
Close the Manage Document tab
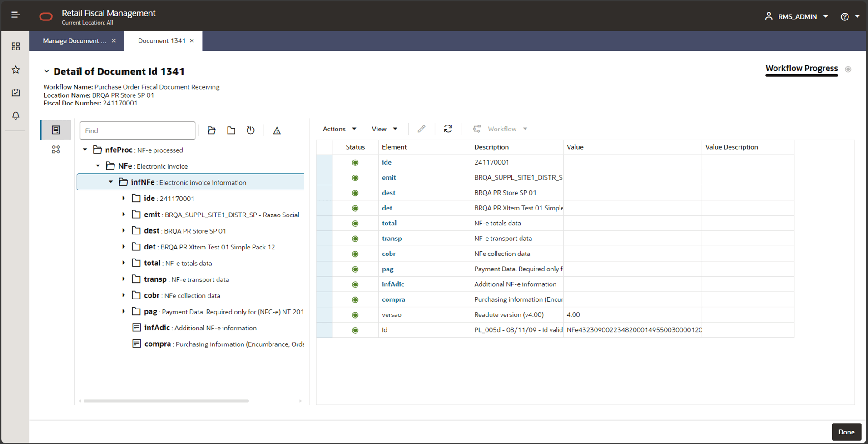click(114, 41)
